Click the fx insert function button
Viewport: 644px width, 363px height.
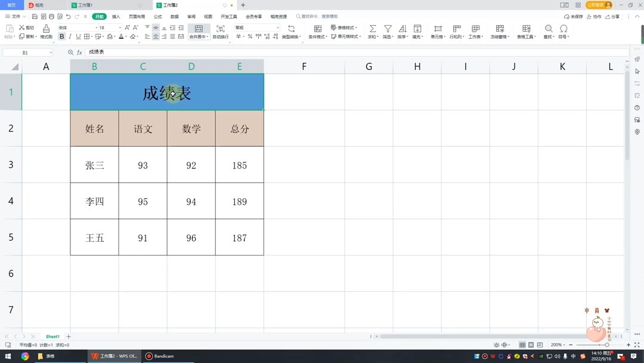[x=79, y=52]
